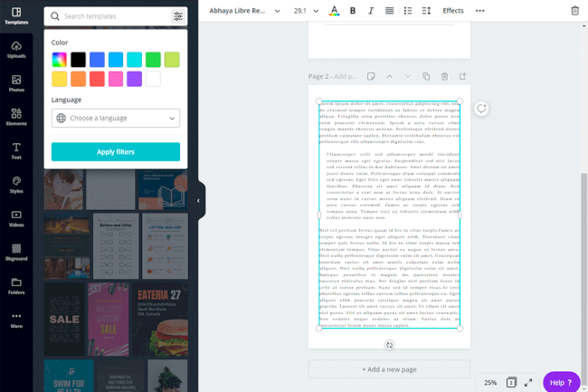The image size is (588, 392).
Task: Duplicate Page 2
Action: click(x=426, y=77)
